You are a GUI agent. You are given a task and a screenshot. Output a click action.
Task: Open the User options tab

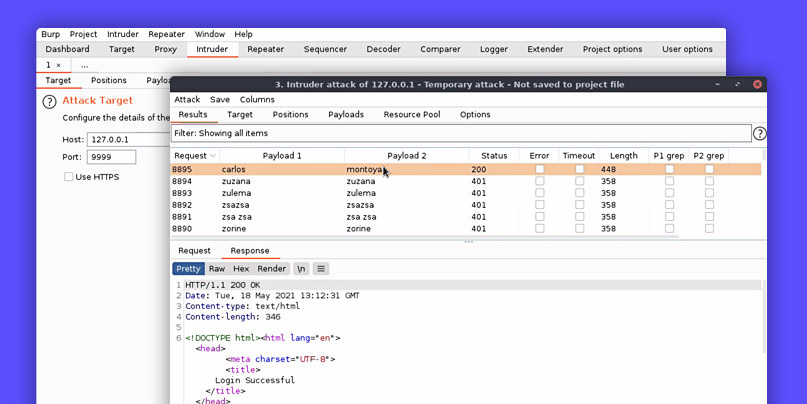687,49
